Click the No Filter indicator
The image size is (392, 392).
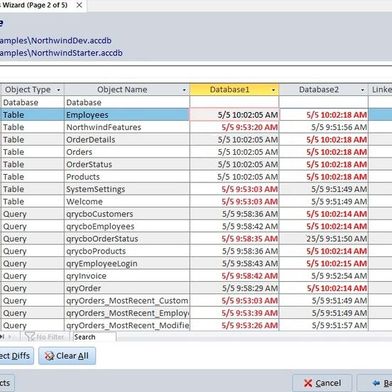pos(45,337)
